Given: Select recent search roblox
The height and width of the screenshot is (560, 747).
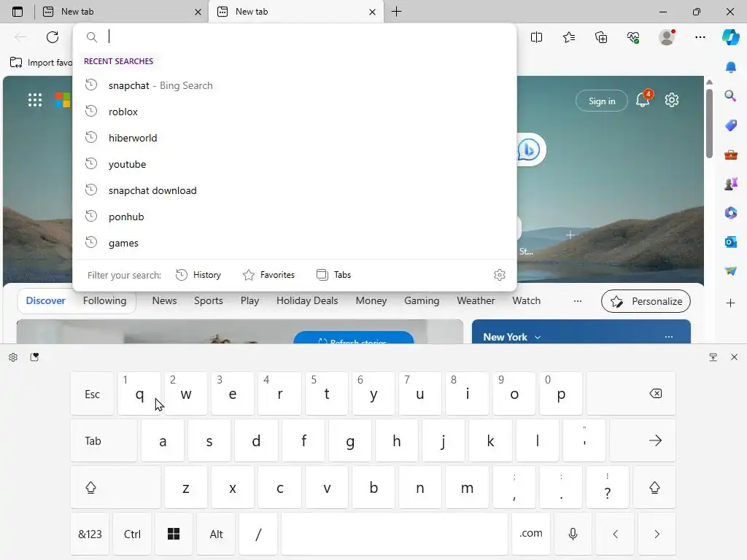Looking at the screenshot, I should [x=295, y=112].
